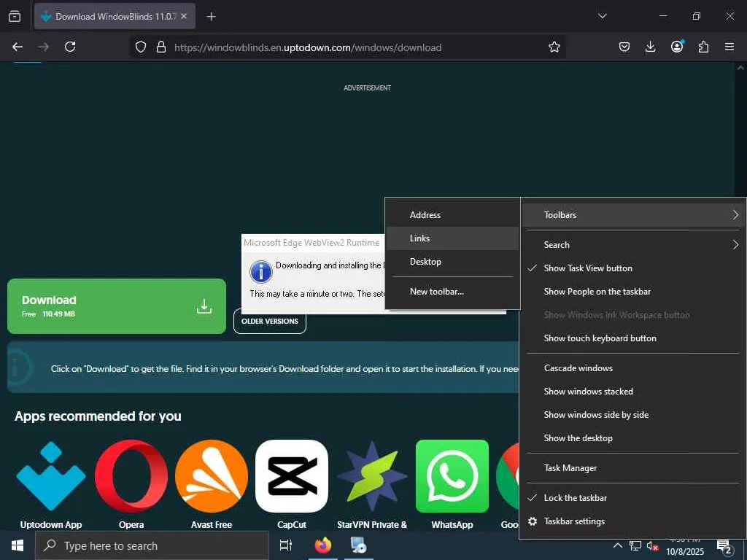
Task: Choose New toolbar... option
Action: (x=452, y=292)
